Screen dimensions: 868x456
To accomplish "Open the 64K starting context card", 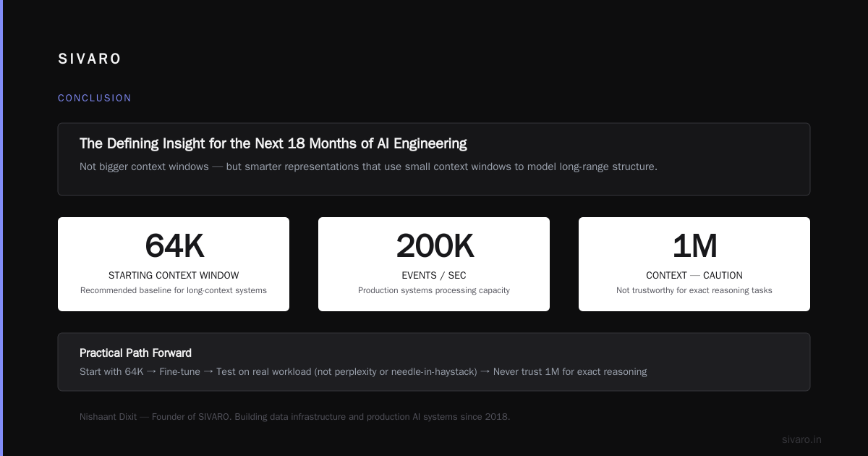I will click(174, 264).
